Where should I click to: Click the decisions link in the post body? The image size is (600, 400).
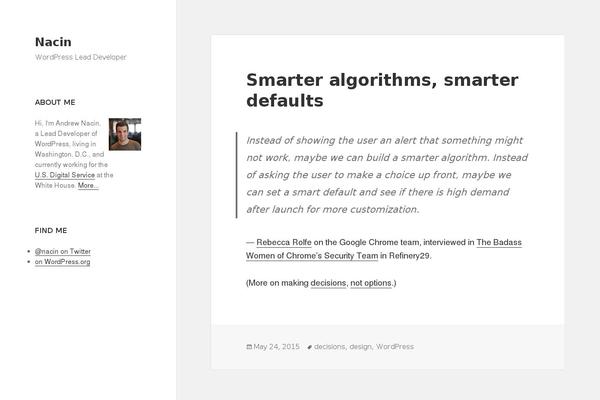click(328, 283)
